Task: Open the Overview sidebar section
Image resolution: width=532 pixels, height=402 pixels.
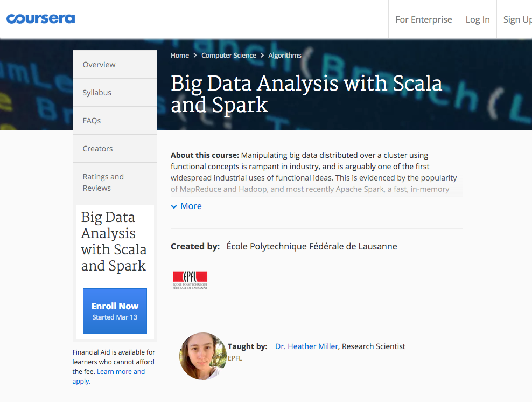Action: click(x=99, y=65)
